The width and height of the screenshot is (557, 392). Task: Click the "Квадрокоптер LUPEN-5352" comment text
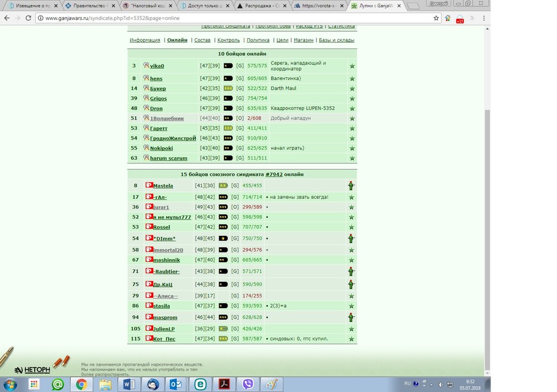[x=302, y=108]
